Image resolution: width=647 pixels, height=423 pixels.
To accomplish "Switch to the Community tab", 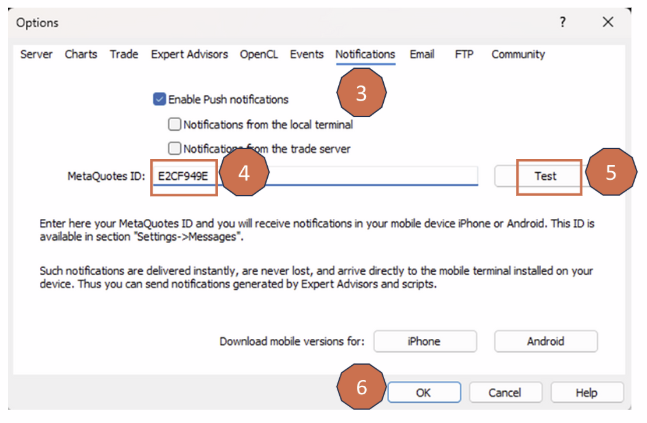I will coord(518,55).
